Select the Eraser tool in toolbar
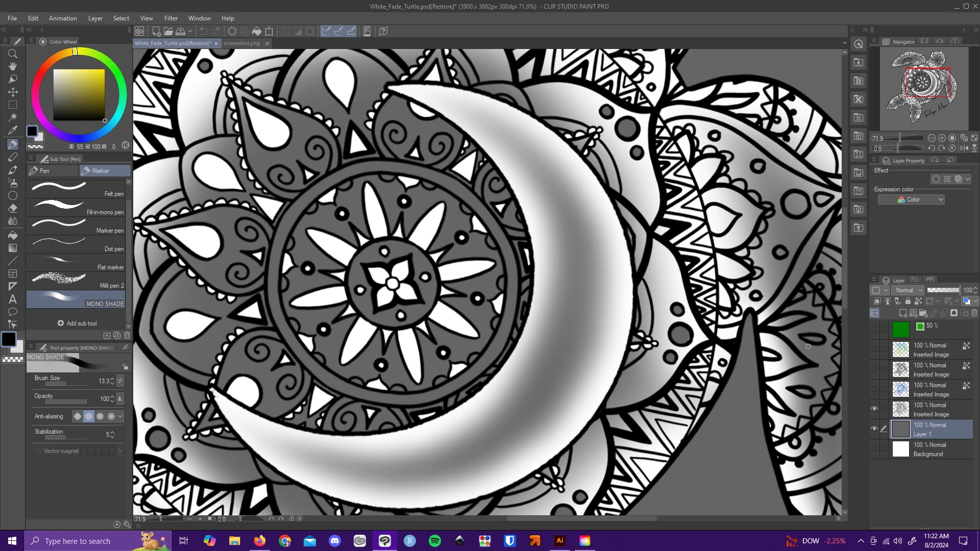Screen dimensions: 980x551 tap(13, 208)
